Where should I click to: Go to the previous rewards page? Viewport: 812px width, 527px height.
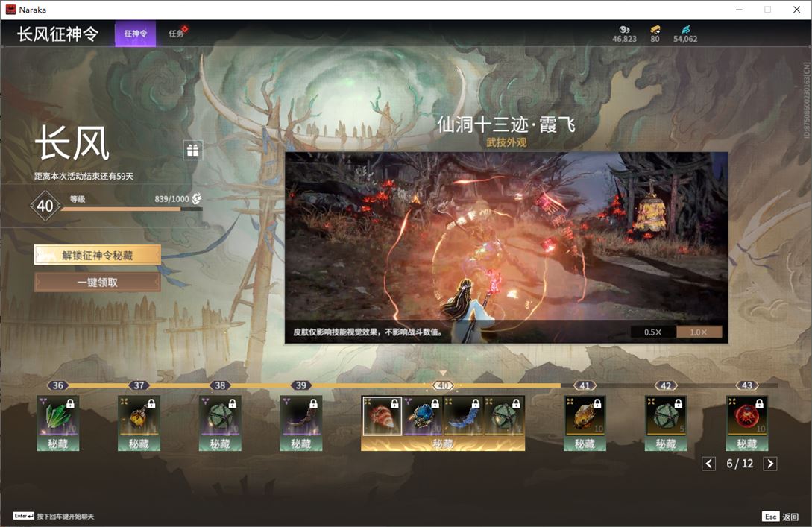pos(709,464)
